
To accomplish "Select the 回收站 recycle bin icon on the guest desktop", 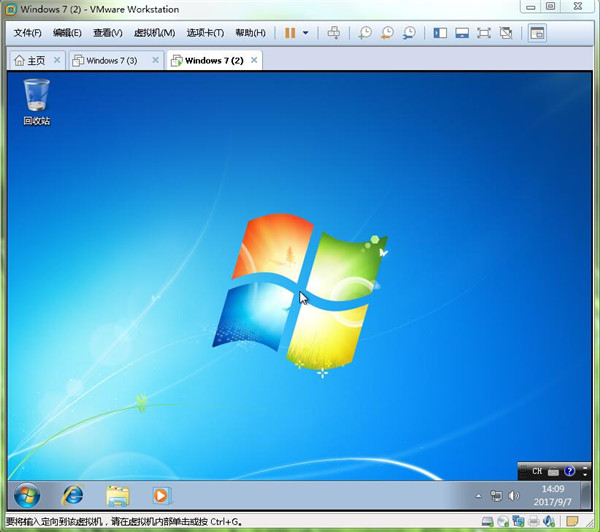I will point(37,102).
